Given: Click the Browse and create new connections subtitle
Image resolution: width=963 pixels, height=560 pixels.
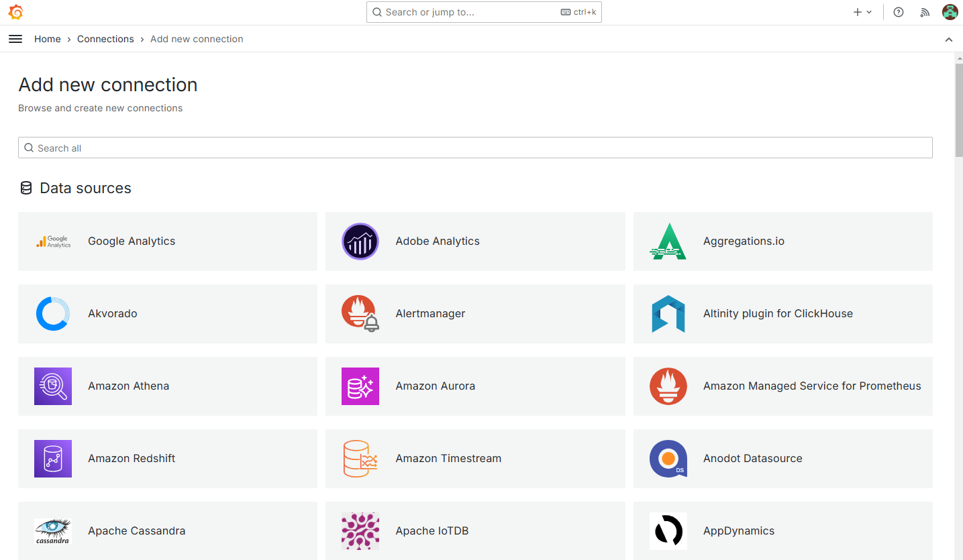Looking at the screenshot, I should click(x=100, y=108).
